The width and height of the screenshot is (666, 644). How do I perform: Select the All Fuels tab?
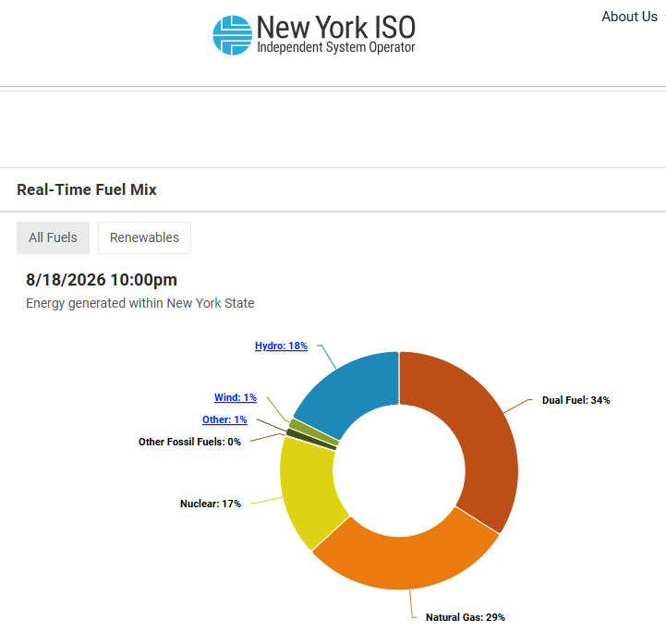point(53,237)
